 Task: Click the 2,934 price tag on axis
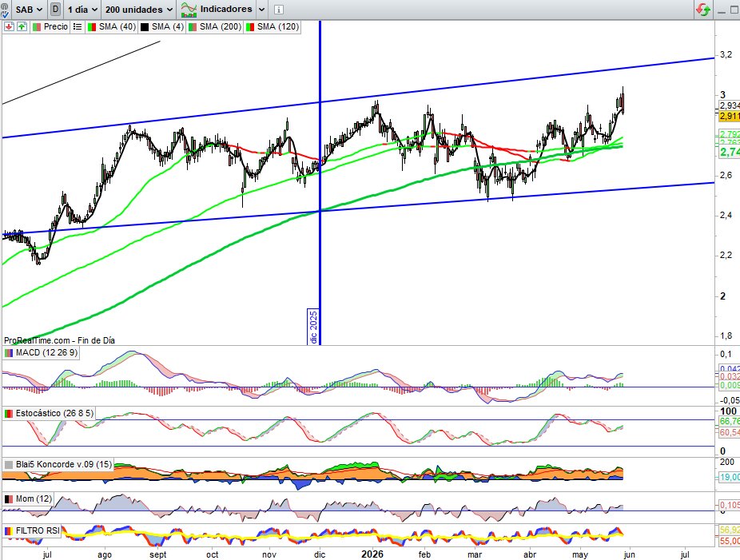point(729,105)
